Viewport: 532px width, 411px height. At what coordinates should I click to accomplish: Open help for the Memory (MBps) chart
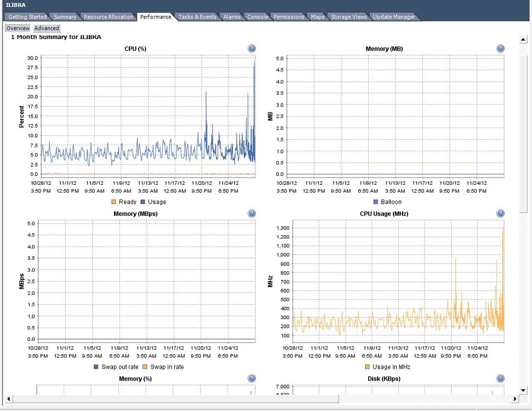tap(251, 214)
